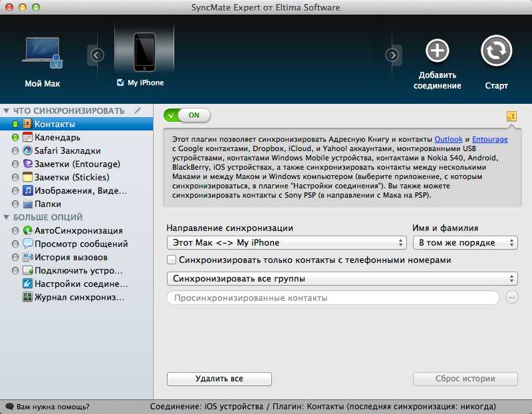Image resolution: width=532 pixels, height=414 pixels.
Task: Click the Safari bookmarks compass icon
Action: point(27,150)
